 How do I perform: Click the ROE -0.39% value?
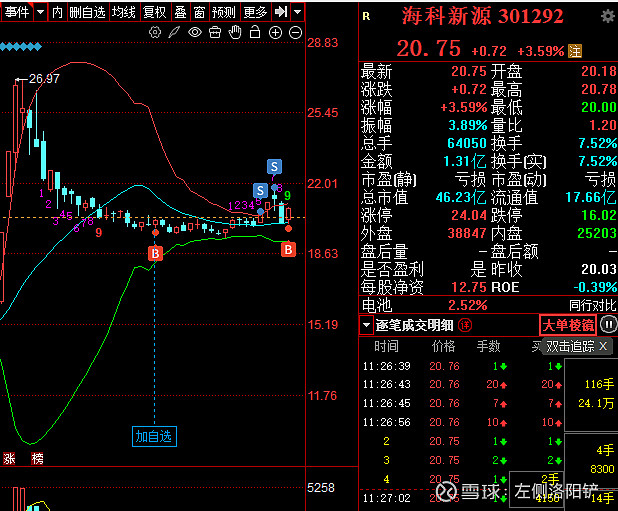click(595, 287)
